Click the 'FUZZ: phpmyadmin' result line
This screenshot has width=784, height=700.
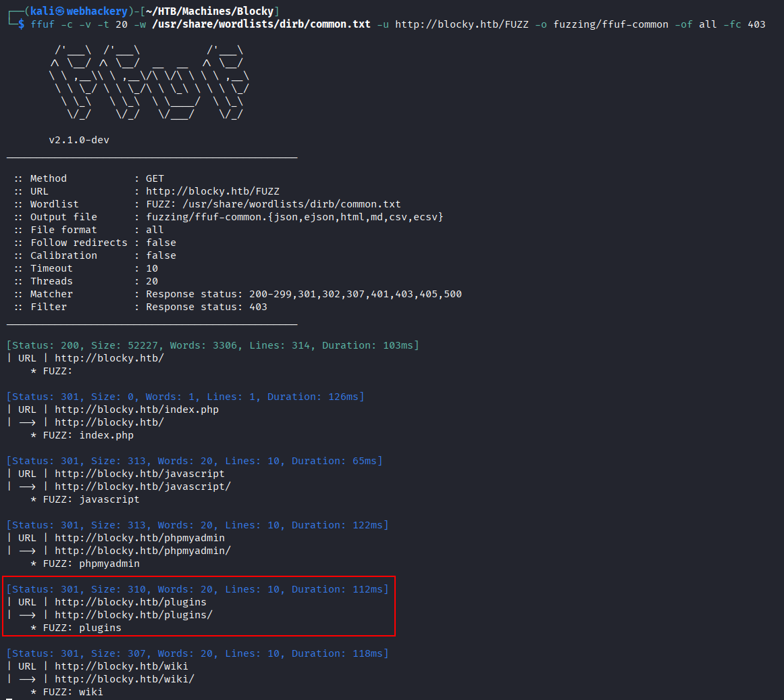coord(85,564)
